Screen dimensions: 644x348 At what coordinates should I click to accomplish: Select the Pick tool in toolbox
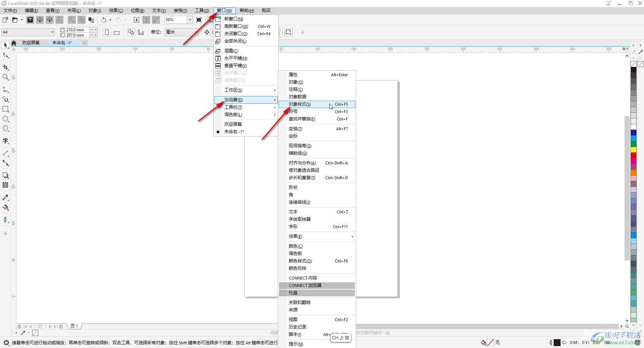tap(5, 45)
